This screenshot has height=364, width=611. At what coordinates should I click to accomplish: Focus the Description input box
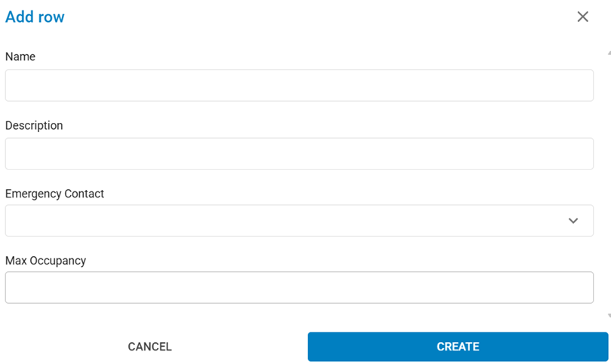pos(299,153)
